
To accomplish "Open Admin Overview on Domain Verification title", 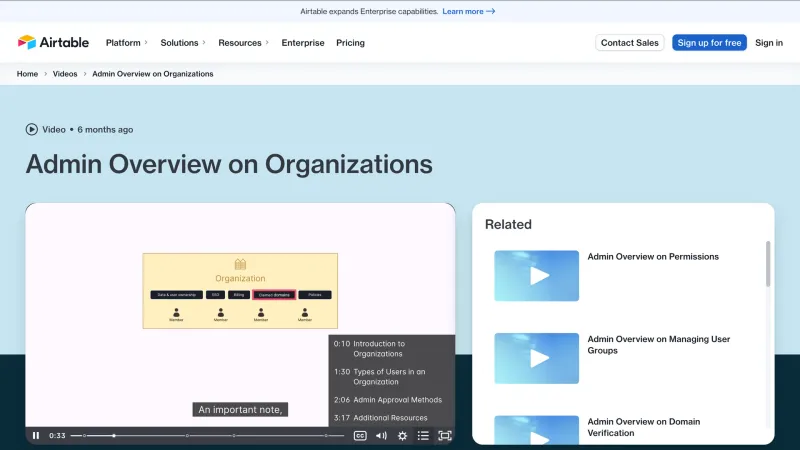I will (x=644, y=427).
